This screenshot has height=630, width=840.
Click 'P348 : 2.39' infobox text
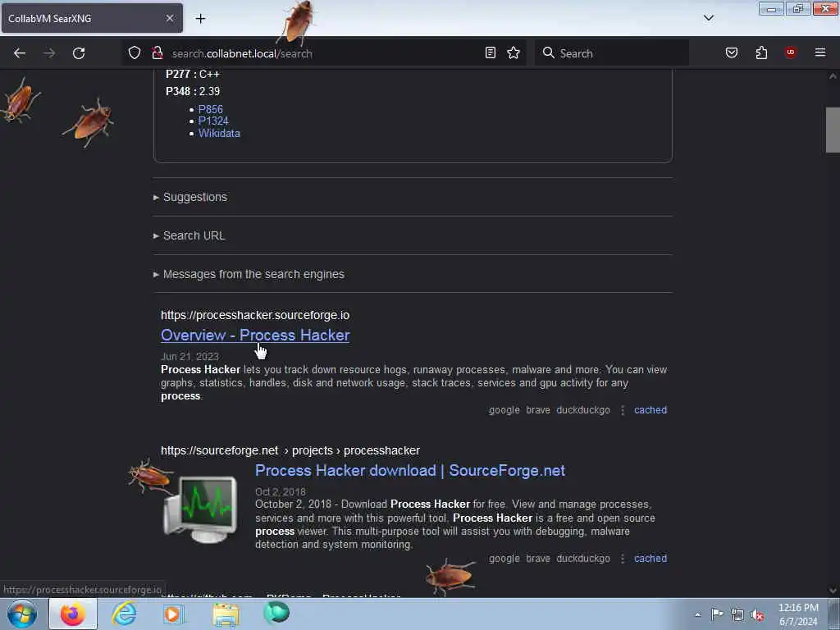coord(192,91)
